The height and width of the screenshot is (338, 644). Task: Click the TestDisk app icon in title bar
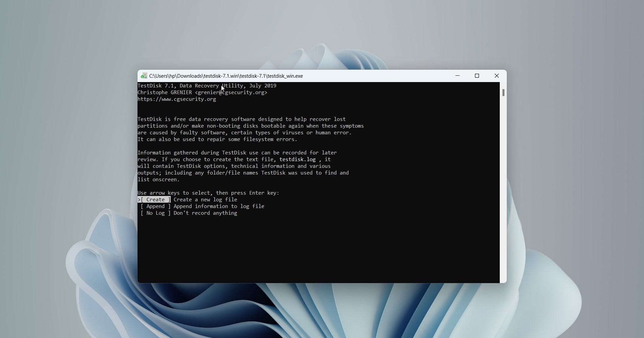coord(144,76)
